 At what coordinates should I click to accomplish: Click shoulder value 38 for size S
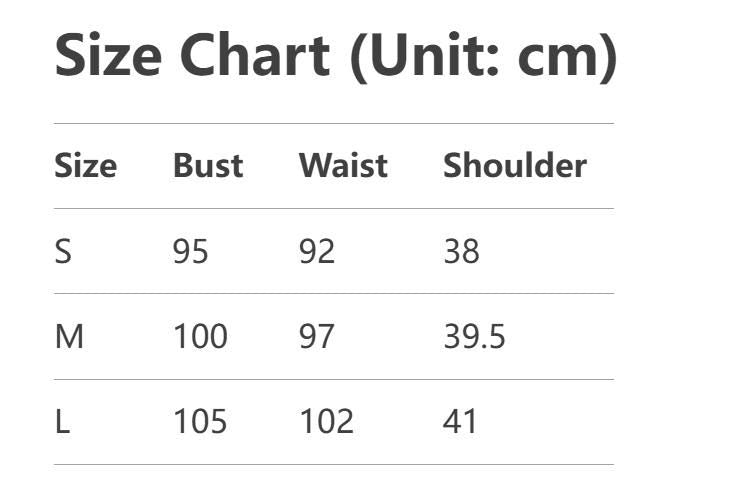click(x=462, y=251)
